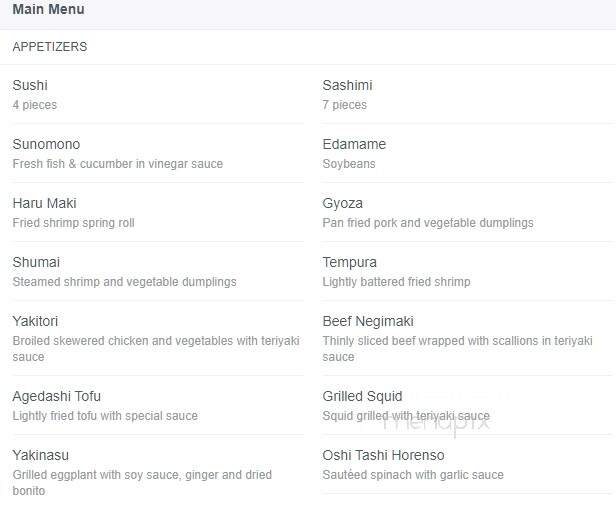Click the '4 pieces' Sushi description
The width and height of the screenshot is (616, 505).
35,105
